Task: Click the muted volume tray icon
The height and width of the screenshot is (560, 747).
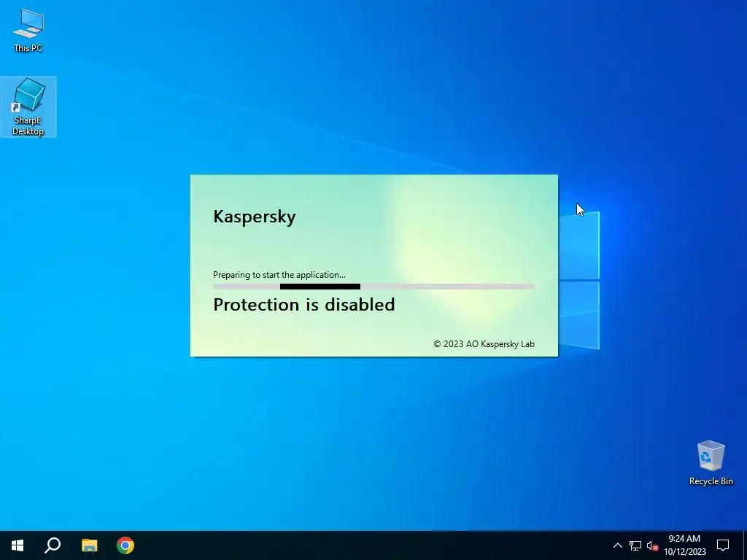Action: point(652,545)
